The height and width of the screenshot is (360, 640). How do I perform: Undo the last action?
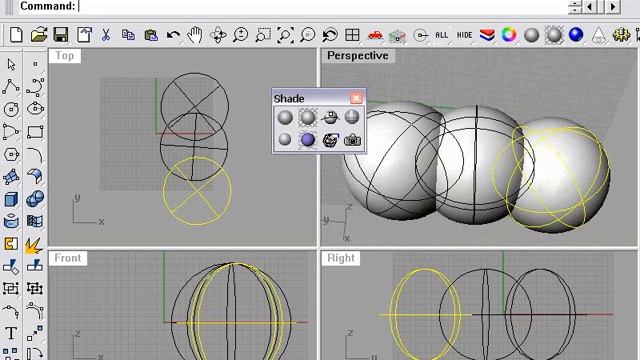[x=173, y=35]
